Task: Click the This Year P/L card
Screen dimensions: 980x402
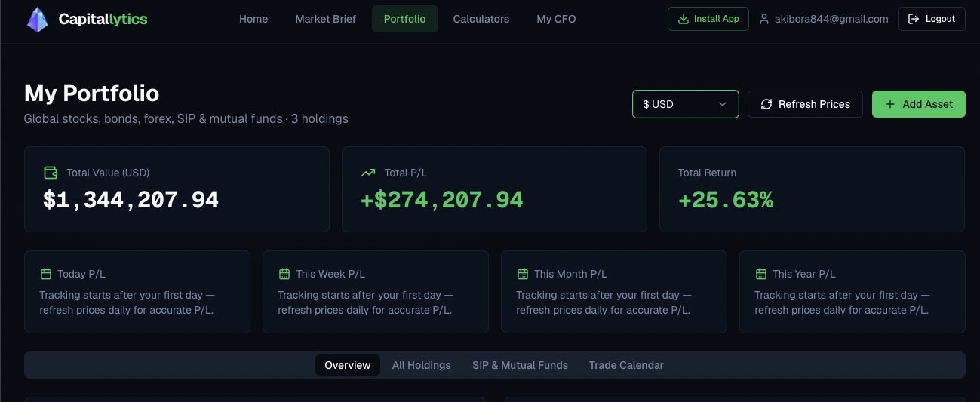Action: (x=853, y=292)
